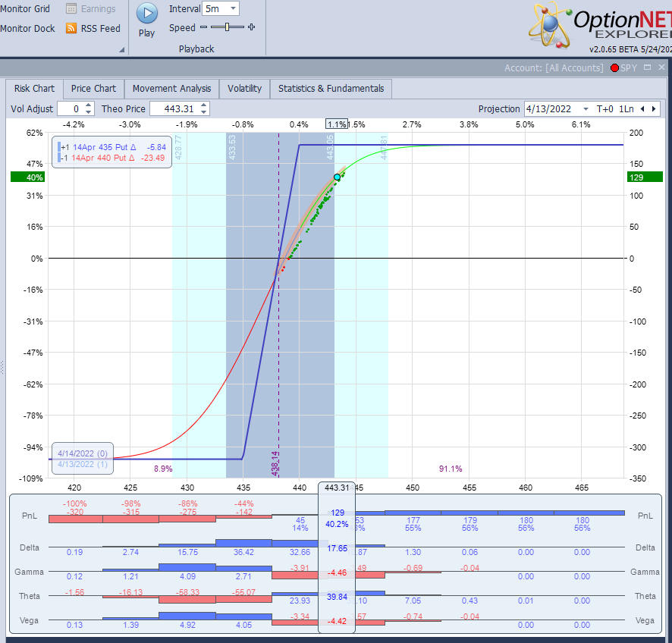Click the Speed slider handle
The height and width of the screenshot is (643, 672).
point(227,27)
